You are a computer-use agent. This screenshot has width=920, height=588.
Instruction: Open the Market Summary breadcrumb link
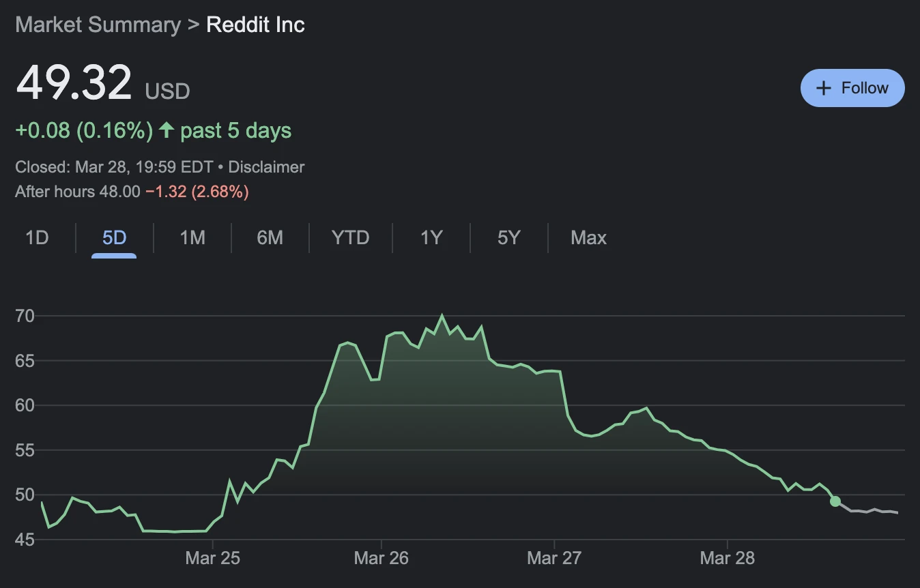point(98,25)
